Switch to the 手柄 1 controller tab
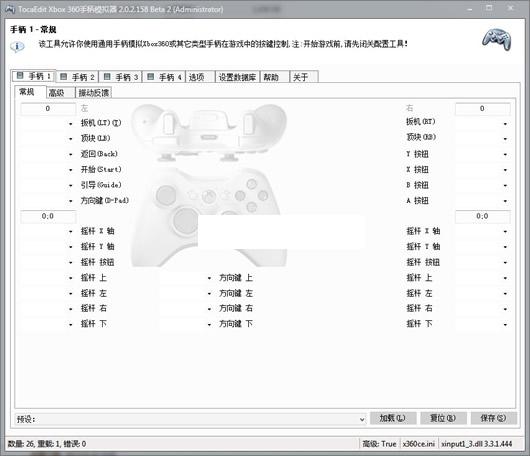The image size is (530, 456). 33,76
